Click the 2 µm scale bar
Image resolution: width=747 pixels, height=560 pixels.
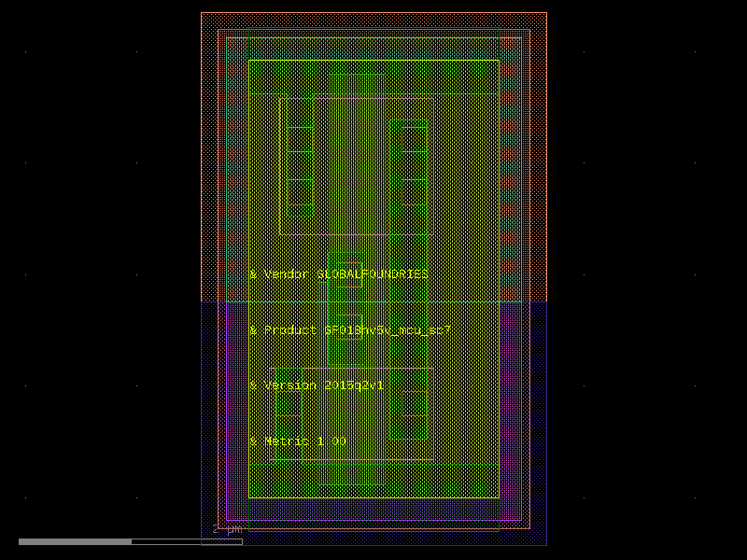pos(131,541)
